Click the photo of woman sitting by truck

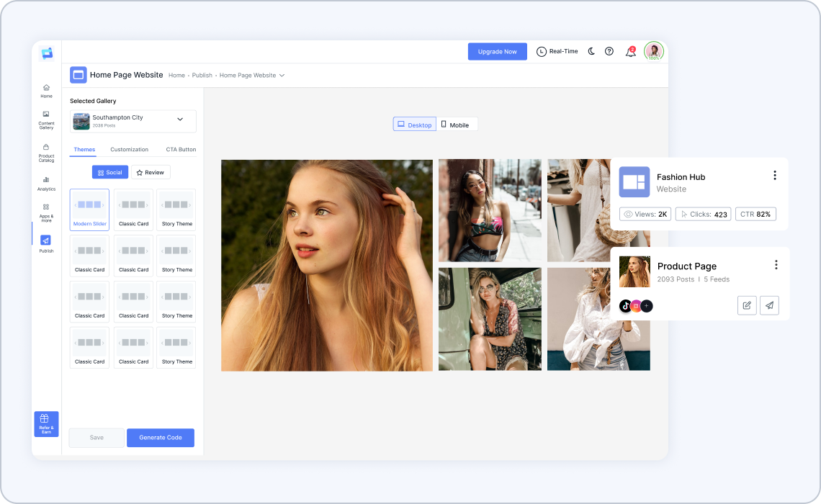(490, 319)
